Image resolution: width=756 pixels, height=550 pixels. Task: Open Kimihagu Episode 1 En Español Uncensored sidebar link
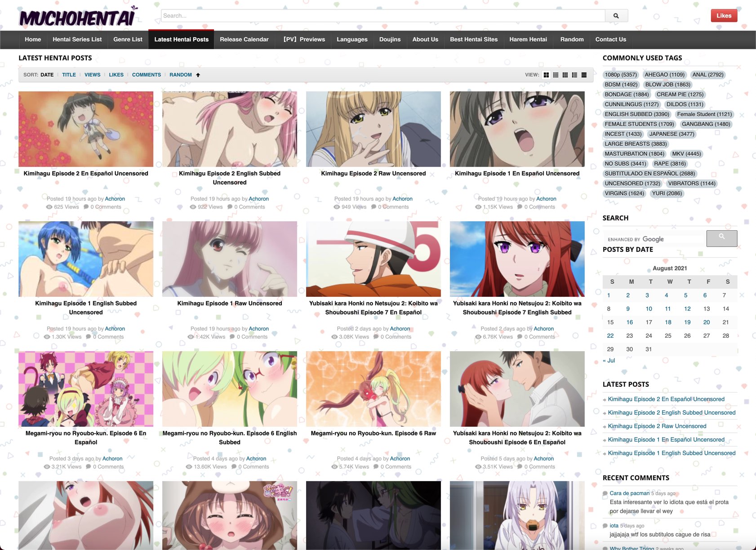coord(666,439)
